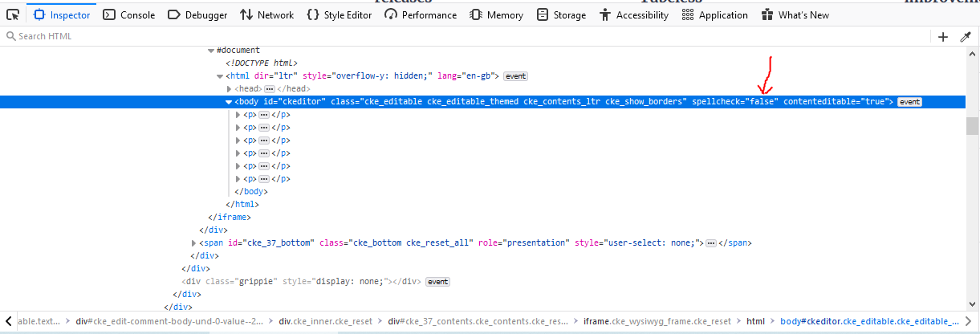Expand the fifth p element
The height and width of the screenshot is (334, 980).
pos(238,166)
